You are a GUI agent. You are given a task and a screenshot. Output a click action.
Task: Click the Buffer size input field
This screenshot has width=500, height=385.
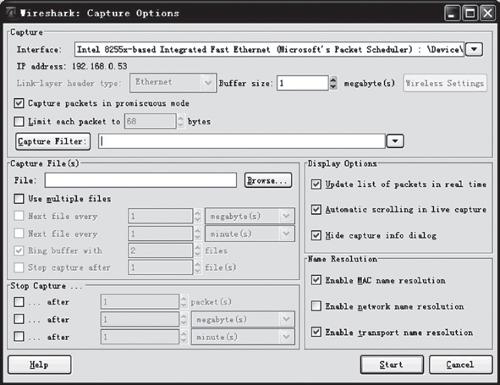[303, 83]
